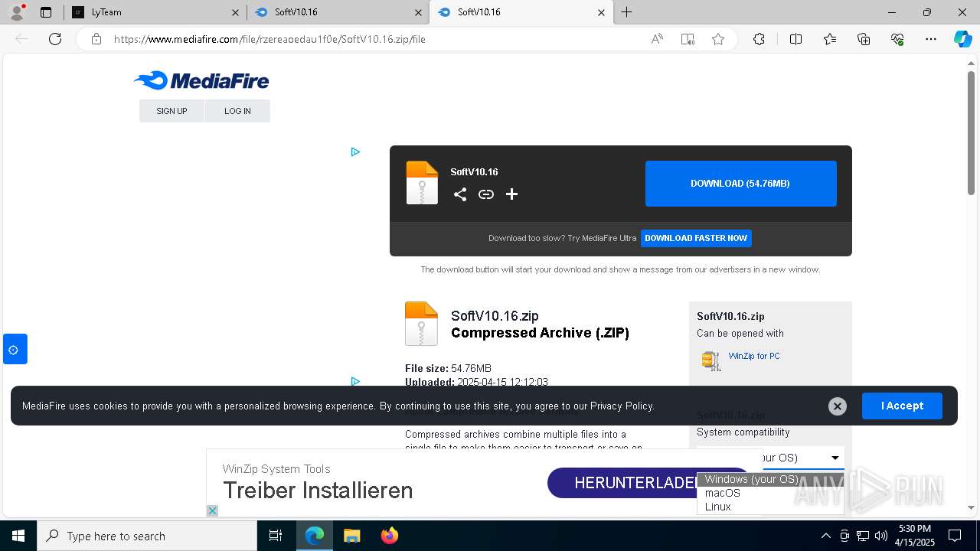Open Favorites list icon
Viewport: 980px width, 551px height.
[830, 39]
